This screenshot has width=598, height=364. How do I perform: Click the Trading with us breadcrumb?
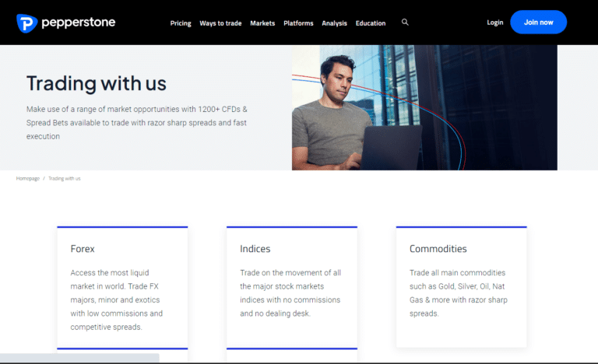pos(65,179)
